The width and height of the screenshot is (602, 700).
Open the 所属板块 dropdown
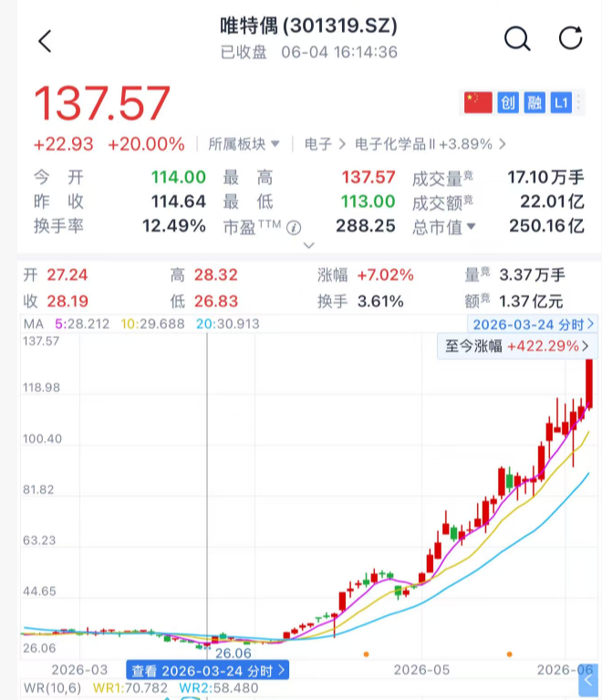244,144
